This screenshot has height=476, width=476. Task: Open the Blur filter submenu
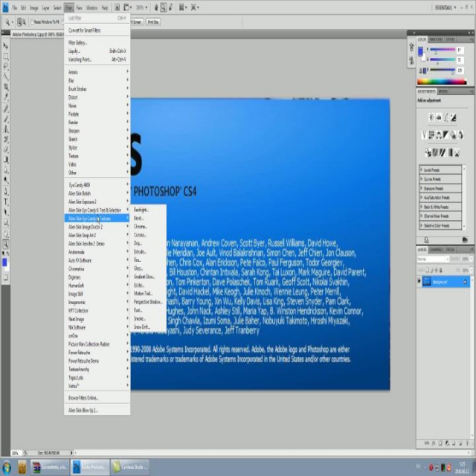coord(97,80)
